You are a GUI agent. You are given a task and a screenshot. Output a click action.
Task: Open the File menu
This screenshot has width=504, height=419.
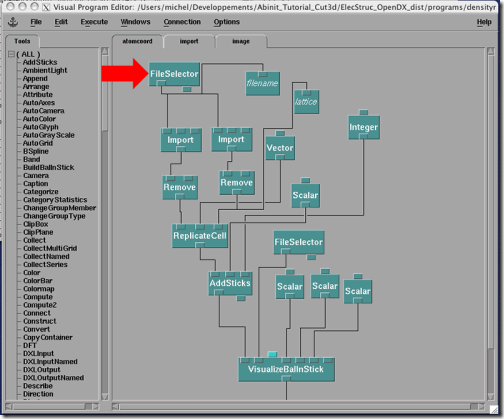tap(36, 22)
